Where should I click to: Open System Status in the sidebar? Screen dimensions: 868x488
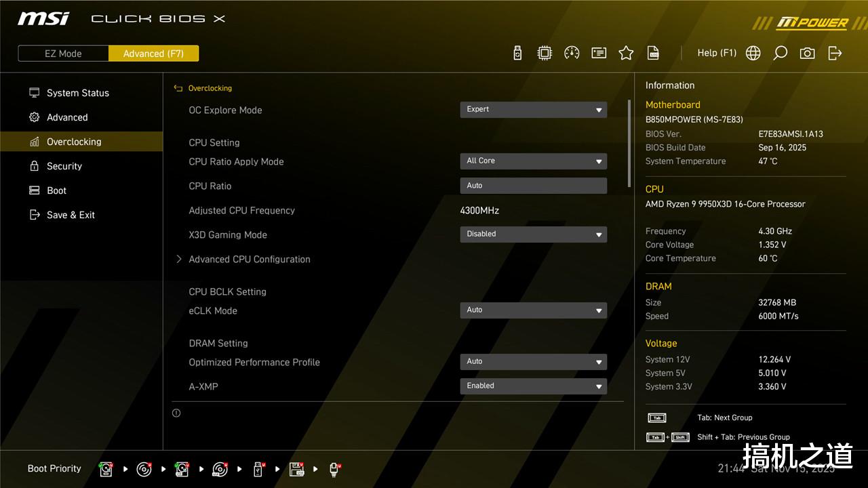[81, 93]
